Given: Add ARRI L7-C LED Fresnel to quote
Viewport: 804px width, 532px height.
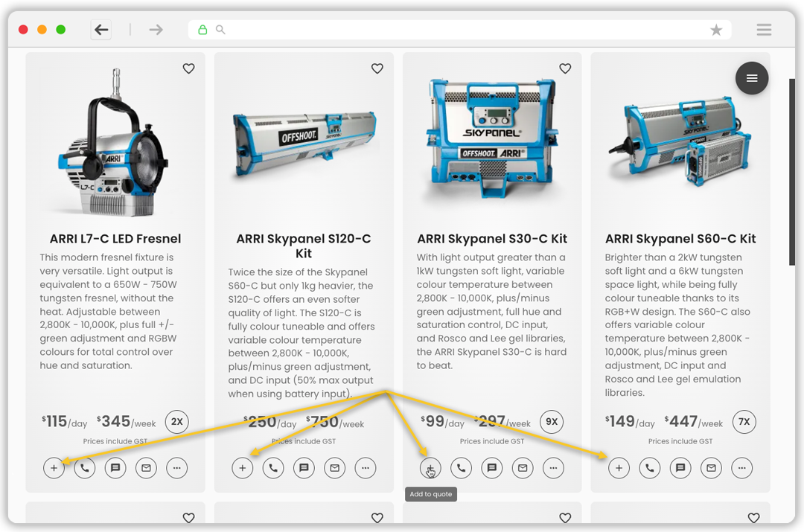Looking at the screenshot, I should tap(54, 468).
